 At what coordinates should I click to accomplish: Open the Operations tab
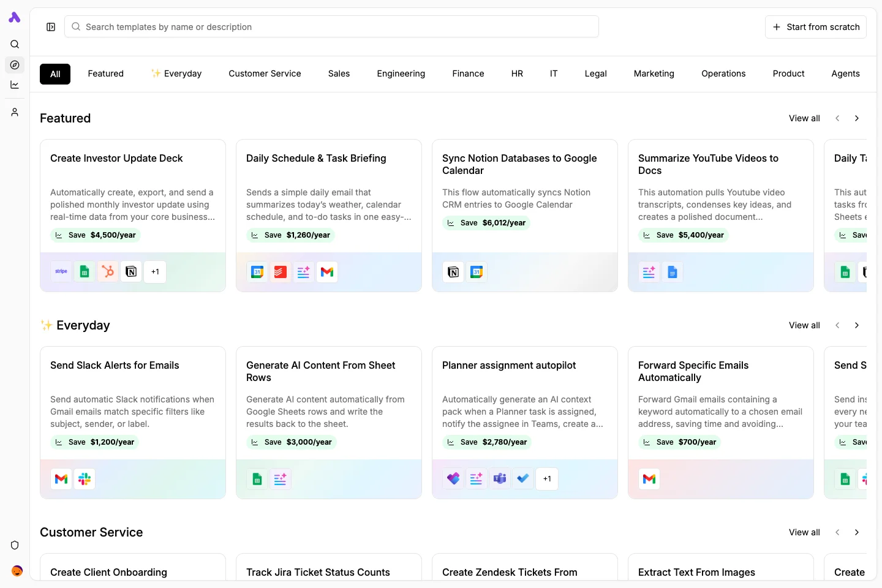point(723,73)
